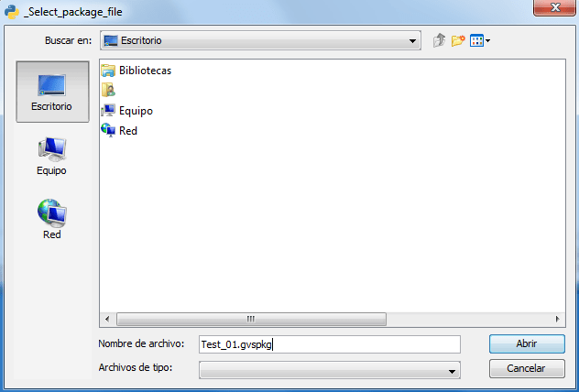This screenshot has height=392, width=579.
Task: Select Equipo in the file list
Action: [127, 111]
